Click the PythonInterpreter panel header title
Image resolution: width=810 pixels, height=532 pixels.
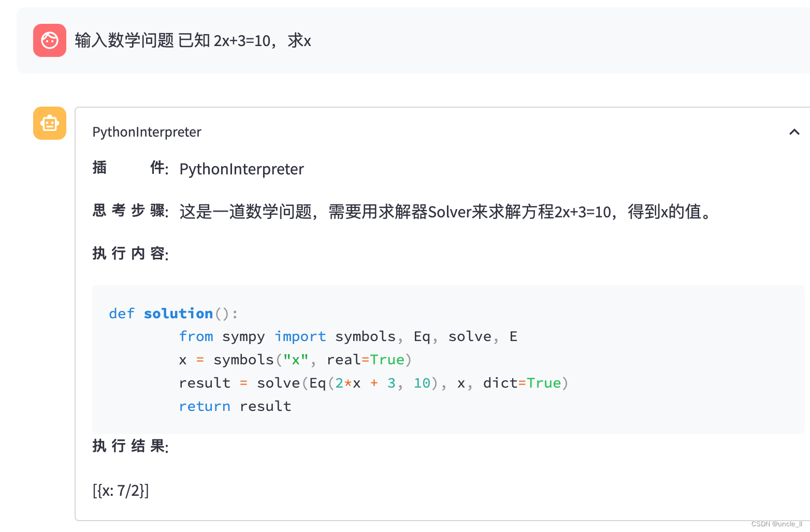click(147, 132)
